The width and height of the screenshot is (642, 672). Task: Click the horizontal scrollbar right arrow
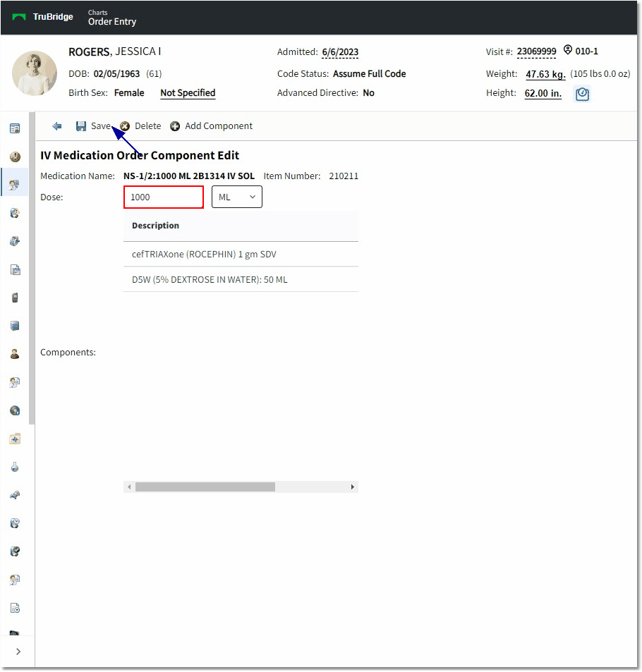point(353,487)
